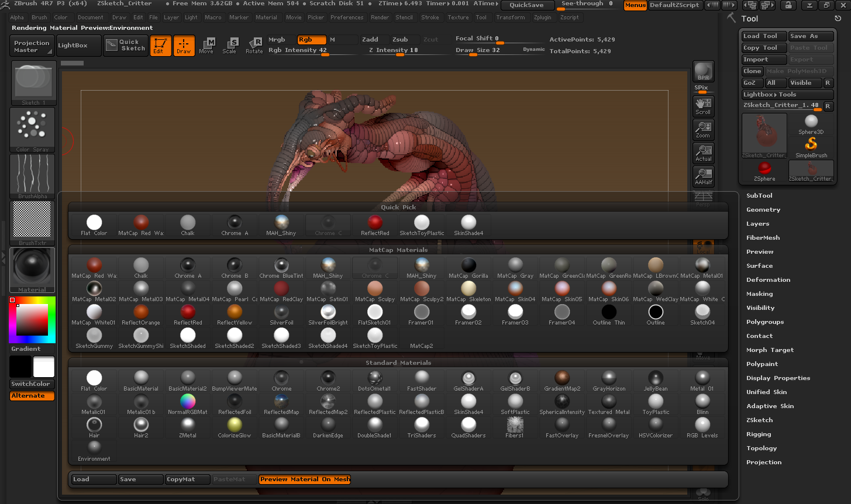Expand the Rigging subpalette
The image size is (851, 504).
[759, 434]
